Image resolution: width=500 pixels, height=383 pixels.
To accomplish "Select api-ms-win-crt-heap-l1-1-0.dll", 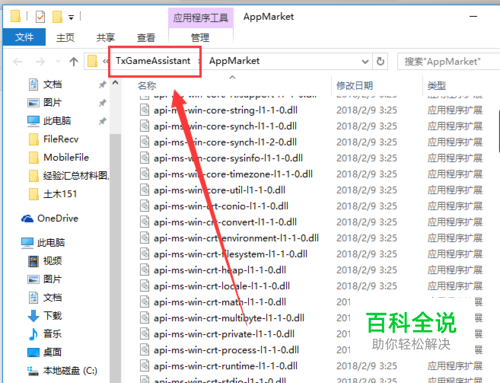I will click(220, 270).
